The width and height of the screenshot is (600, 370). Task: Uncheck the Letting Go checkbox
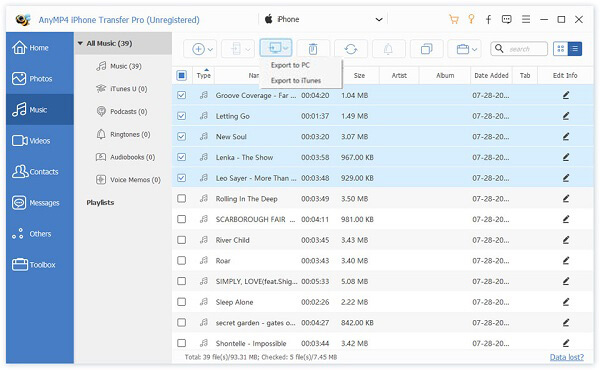click(x=182, y=116)
